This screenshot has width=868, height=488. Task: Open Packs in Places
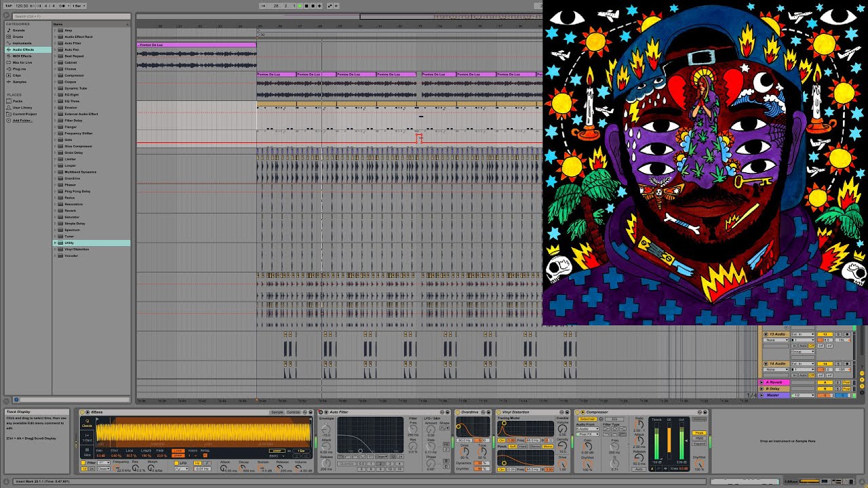point(18,101)
